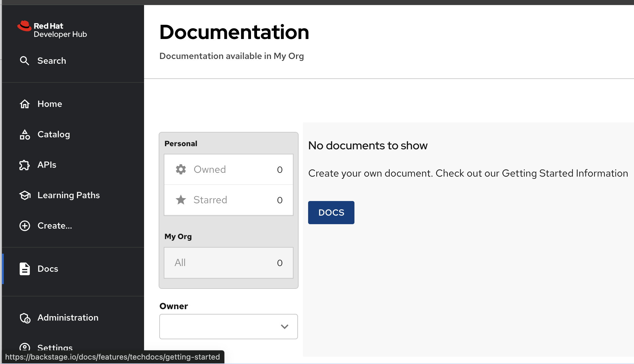This screenshot has width=634, height=364.
Task: Click the Starred star icon
Action: [181, 200]
